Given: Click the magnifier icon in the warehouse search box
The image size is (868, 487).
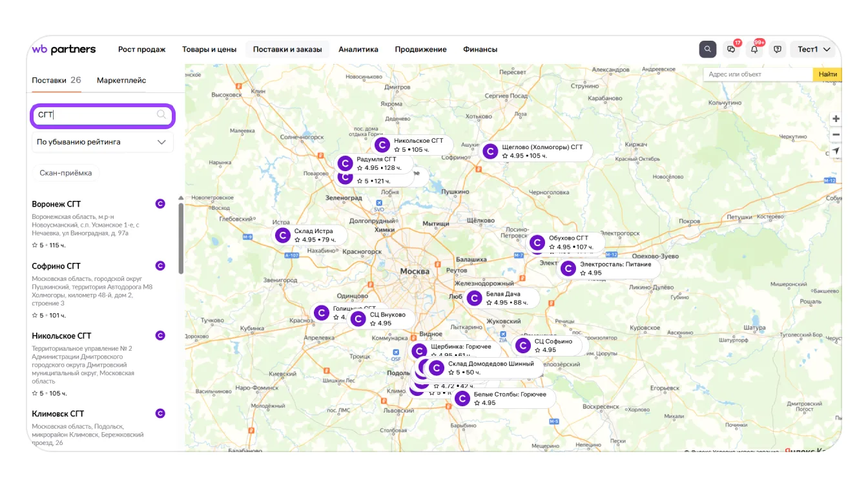Looking at the screenshot, I should 161,115.
